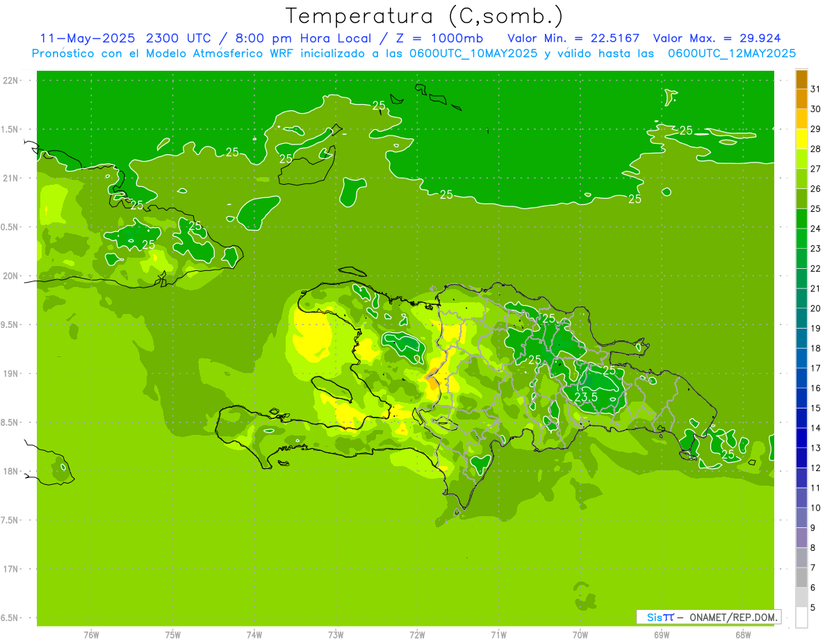Screen dimensions: 834x644
Task: Click the legend swatch between 29 and 30
Action: click(x=801, y=119)
